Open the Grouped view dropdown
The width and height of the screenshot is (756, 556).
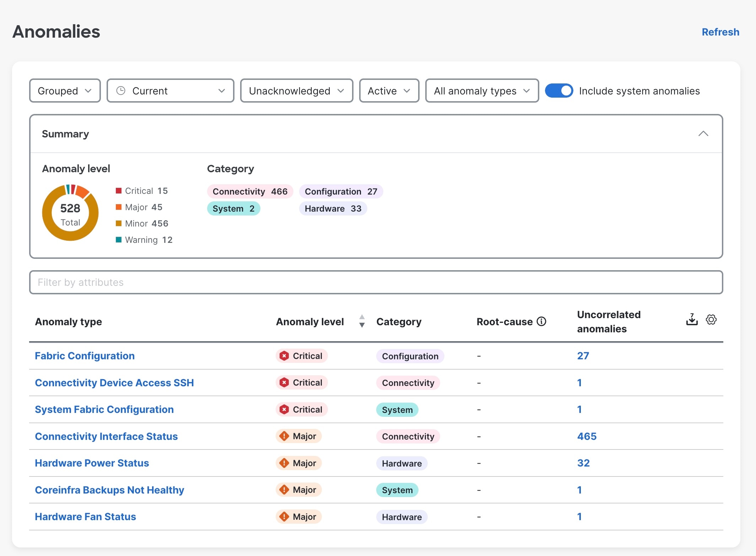65,91
